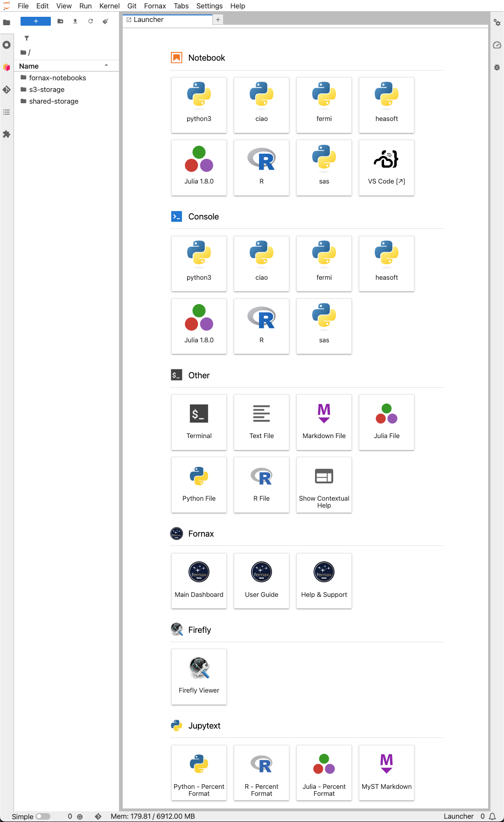Screen dimensions: 504x822
Task: Open the Fornax menu
Action: (x=155, y=6)
